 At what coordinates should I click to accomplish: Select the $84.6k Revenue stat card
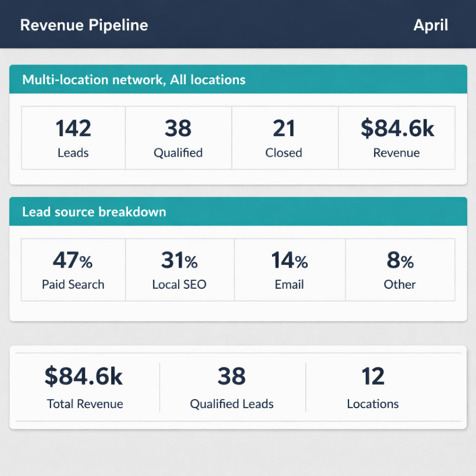click(396, 138)
